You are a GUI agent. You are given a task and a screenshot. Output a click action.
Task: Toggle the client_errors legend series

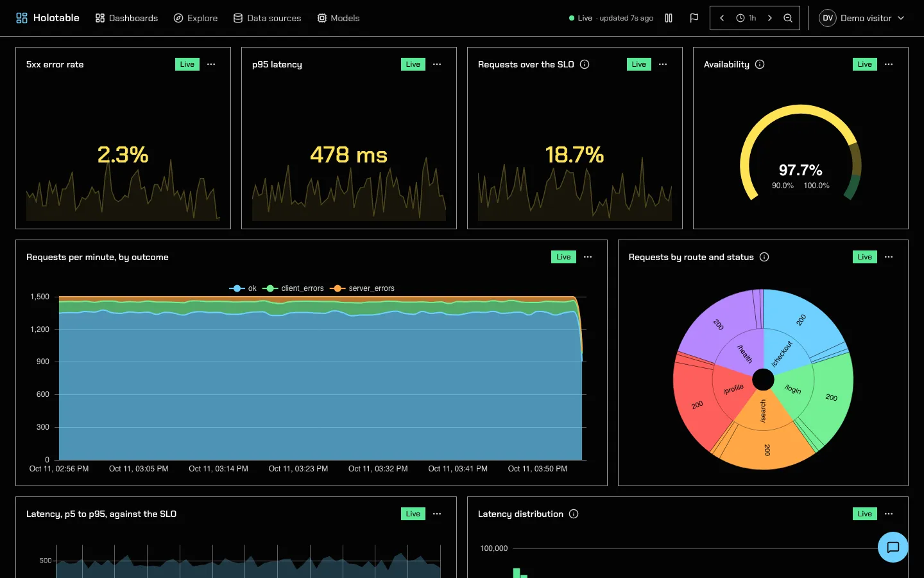pos(293,288)
